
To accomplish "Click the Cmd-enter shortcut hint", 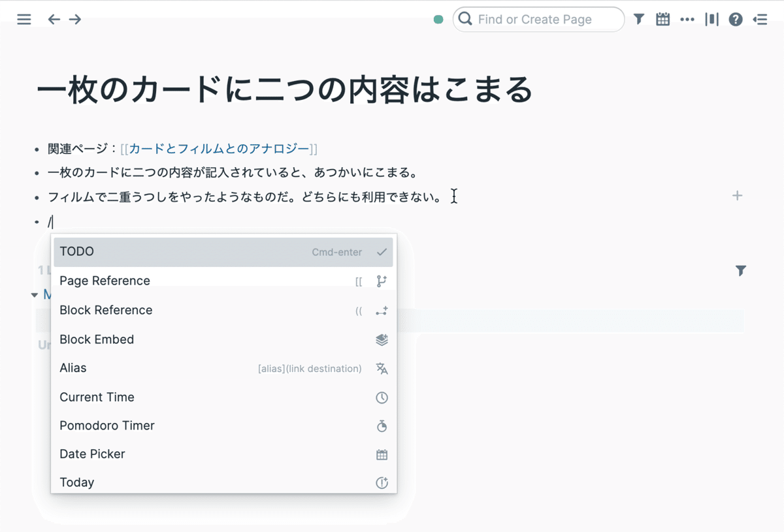I will [x=337, y=253].
